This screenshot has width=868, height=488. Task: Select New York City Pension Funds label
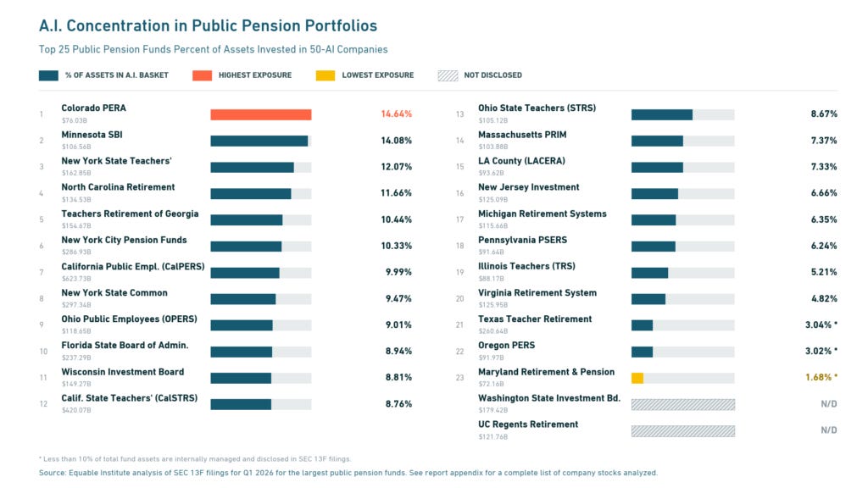point(124,240)
